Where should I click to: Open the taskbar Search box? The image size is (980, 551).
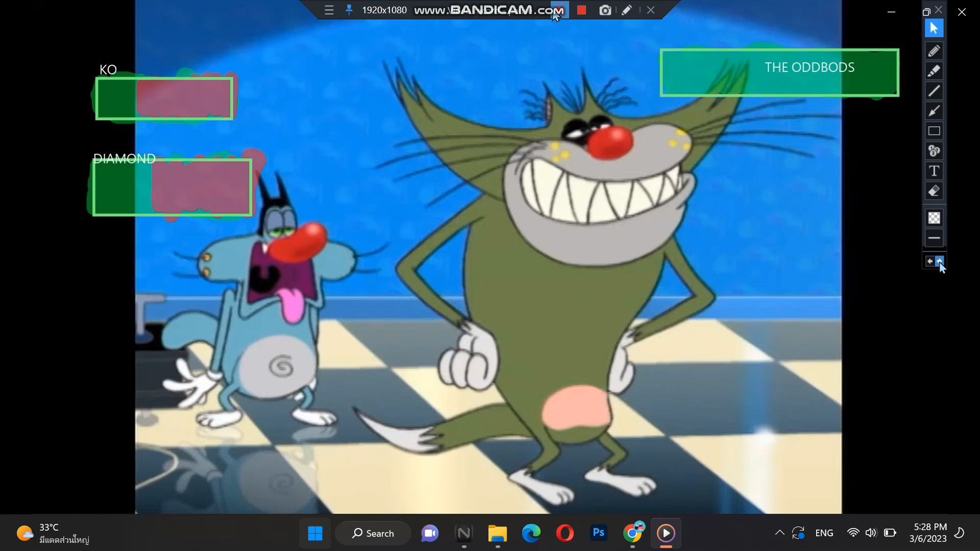[373, 534]
